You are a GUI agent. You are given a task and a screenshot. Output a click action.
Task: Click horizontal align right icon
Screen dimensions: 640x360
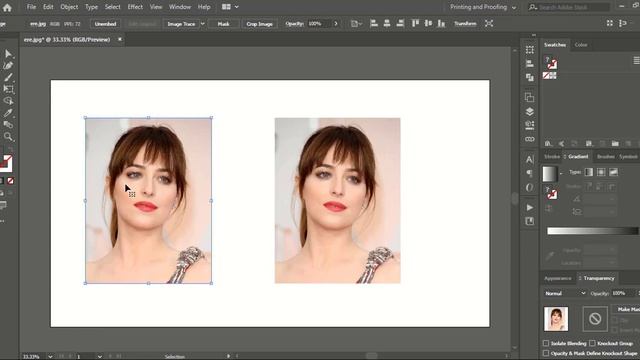(400, 23)
